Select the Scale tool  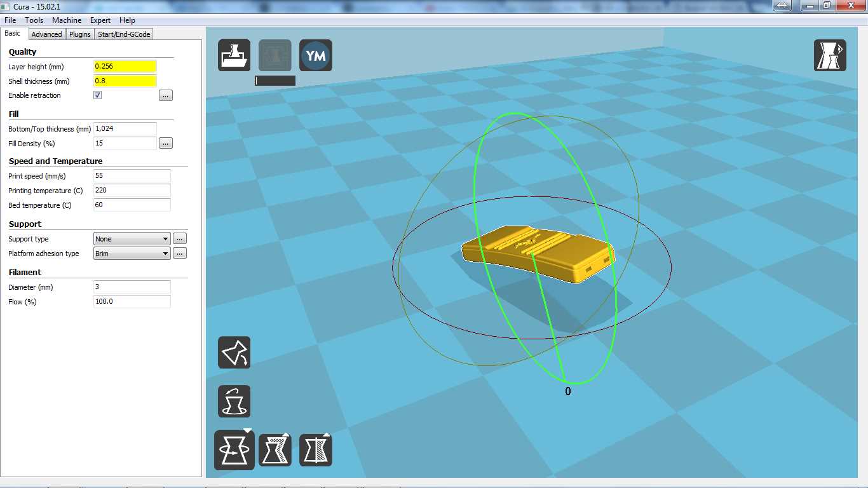[x=275, y=450]
